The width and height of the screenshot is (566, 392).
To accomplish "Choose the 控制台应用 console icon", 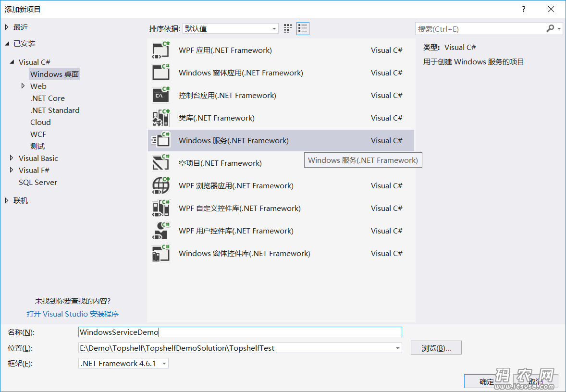I will tap(161, 95).
